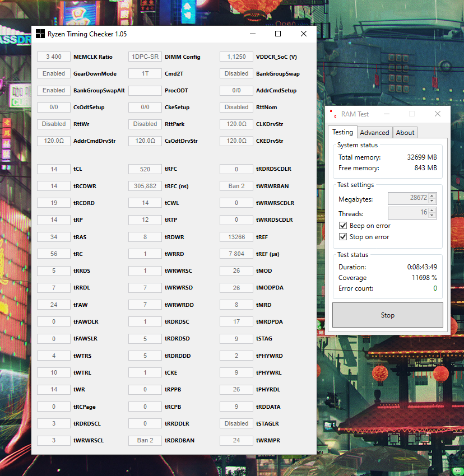The height and width of the screenshot is (476, 464).
Task: Click the tRFC (ns) value 305,882
Action: 145,186
